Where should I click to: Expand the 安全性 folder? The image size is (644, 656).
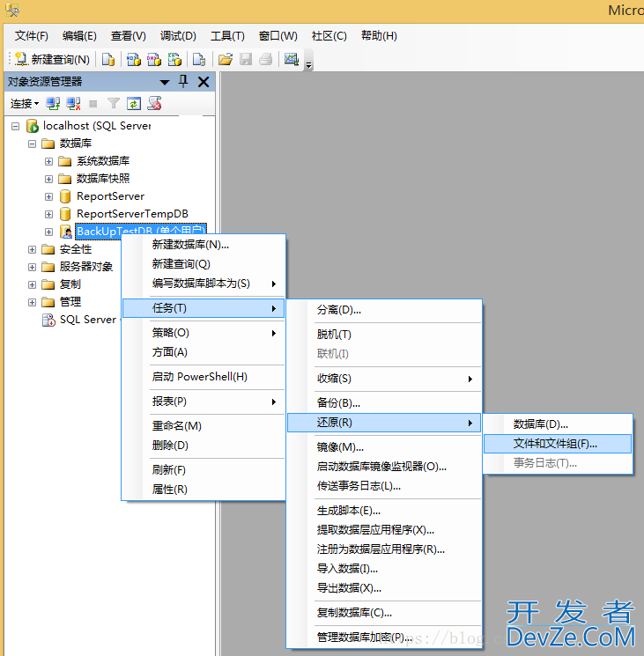pyautogui.click(x=33, y=249)
